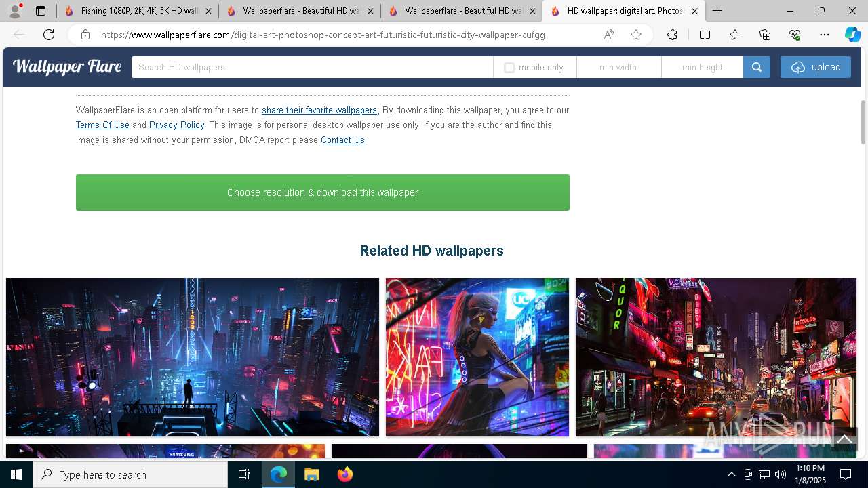Close the Fishing 1080P tab
The image size is (868, 488).
(208, 11)
